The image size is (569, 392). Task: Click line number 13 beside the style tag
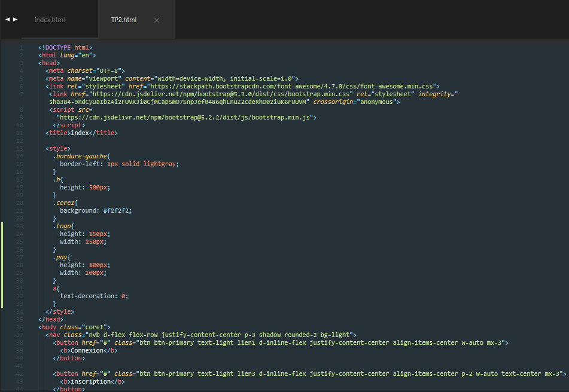(20, 148)
